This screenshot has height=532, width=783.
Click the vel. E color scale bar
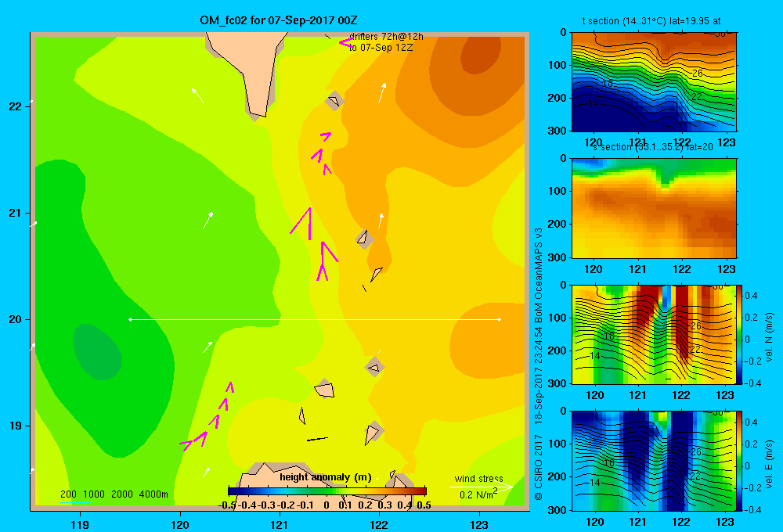[x=739, y=461]
